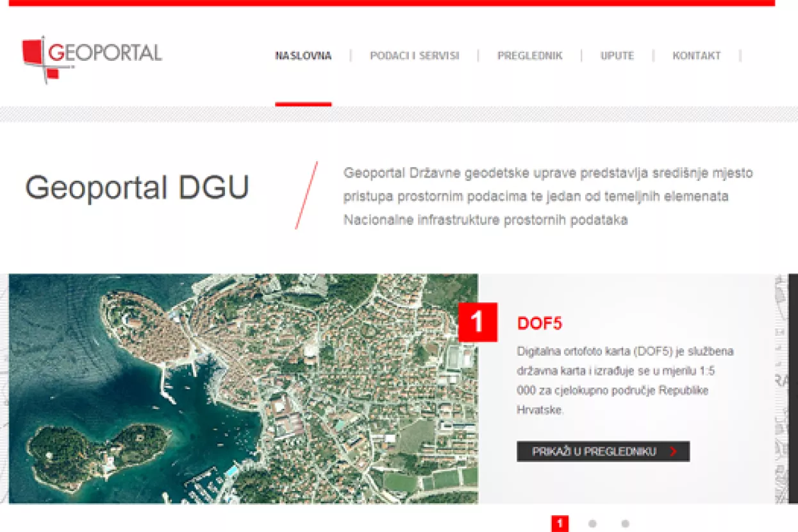Select the active slide indicator 1

pos(560,524)
